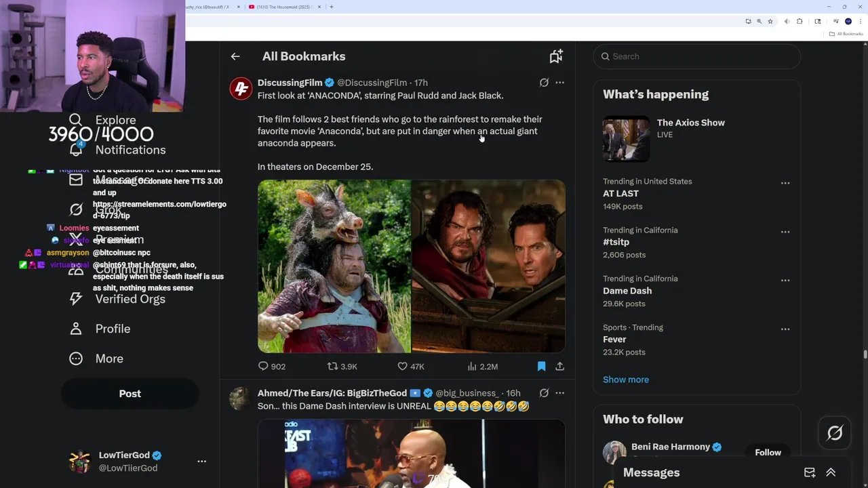Open Grok actions on DiscussingFilm post
The width and height of the screenshot is (868, 488).
[x=544, y=82]
